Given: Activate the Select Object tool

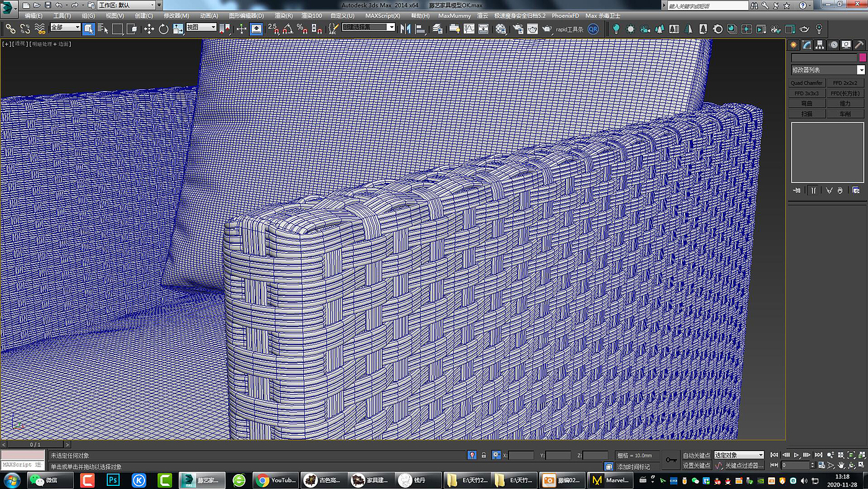Looking at the screenshot, I should click(89, 29).
